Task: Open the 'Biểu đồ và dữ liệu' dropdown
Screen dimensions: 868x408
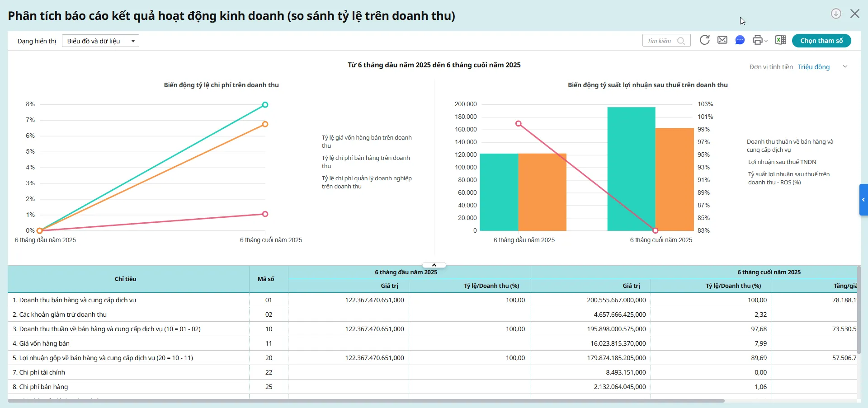Action: click(x=100, y=41)
